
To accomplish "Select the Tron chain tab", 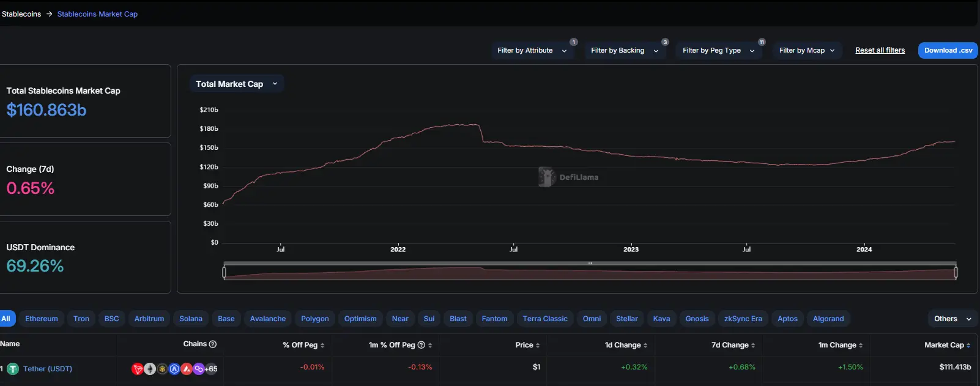I will pyautogui.click(x=81, y=319).
